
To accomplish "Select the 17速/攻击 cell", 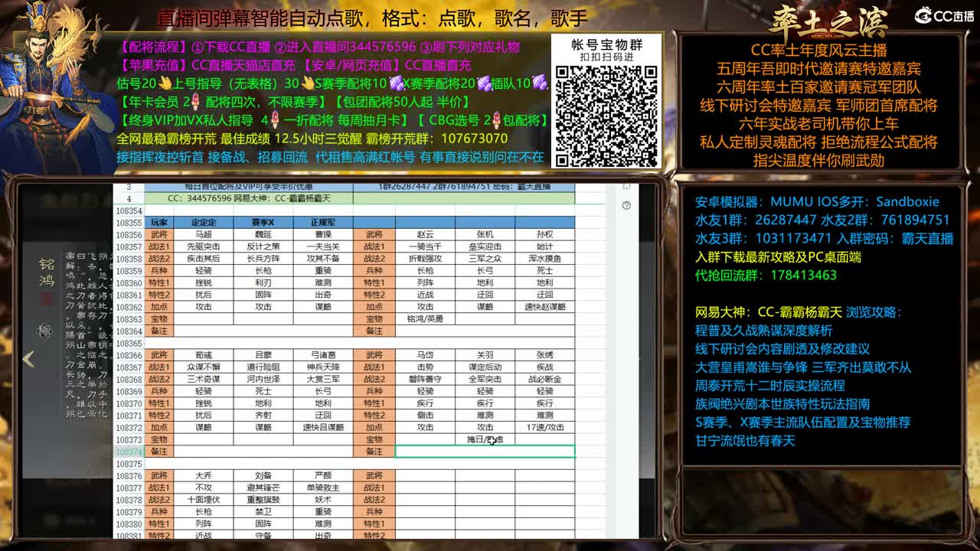I will click(545, 427).
